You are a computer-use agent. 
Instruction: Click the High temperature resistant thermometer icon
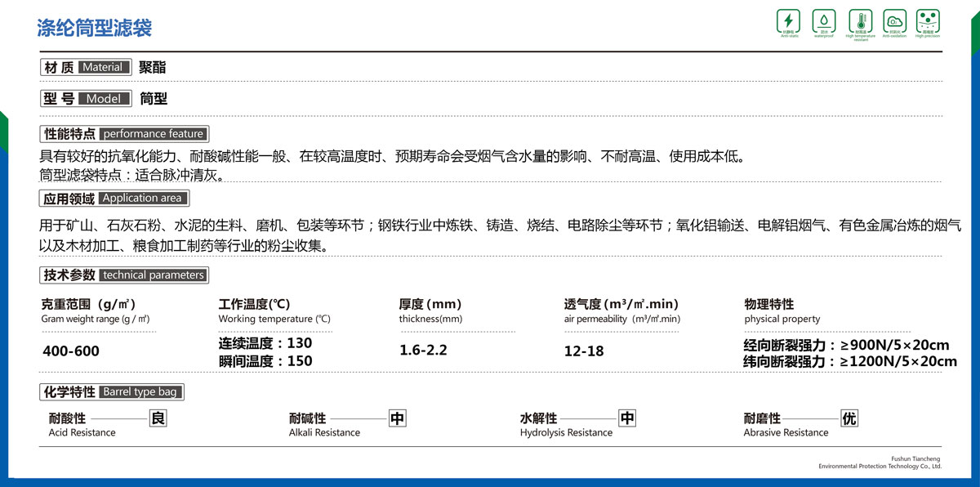coord(860,20)
